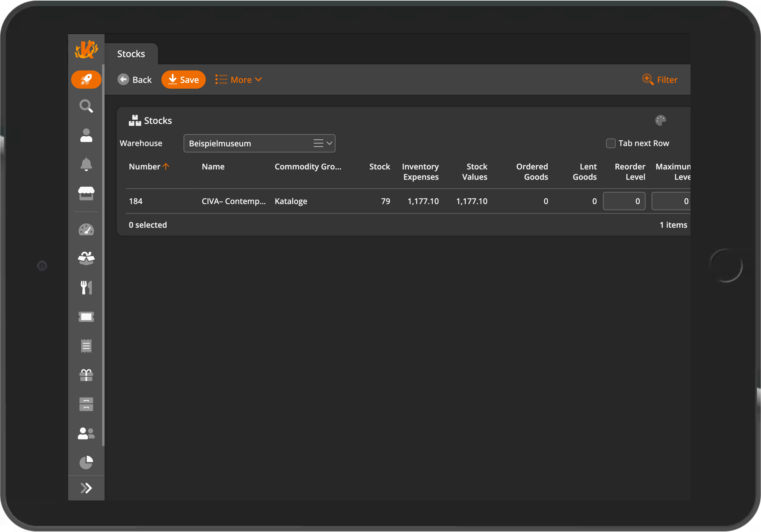Open the rocket quick-start sidebar icon
This screenshot has height=532, width=761.
coord(86,80)
